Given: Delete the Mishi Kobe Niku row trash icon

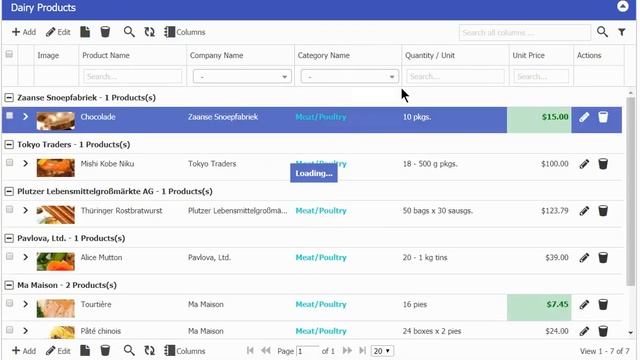Looking at the screenshot, I should (x=603, y=164).
